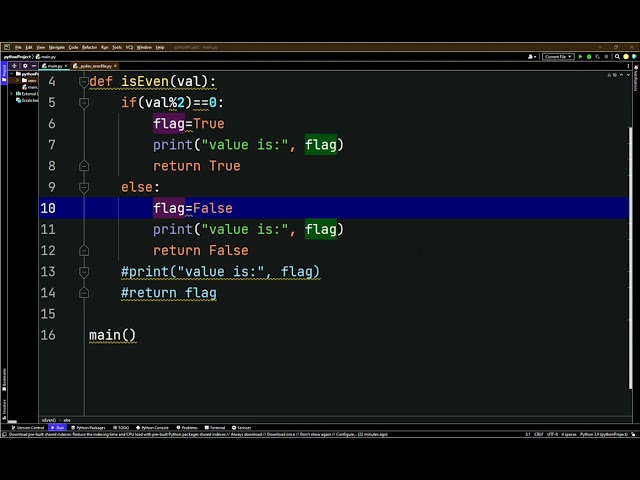The width and height of the screenshot is (640, 480).
Task: Click the Python 3.9 interpreter in status bar
Action: point(604,434)
